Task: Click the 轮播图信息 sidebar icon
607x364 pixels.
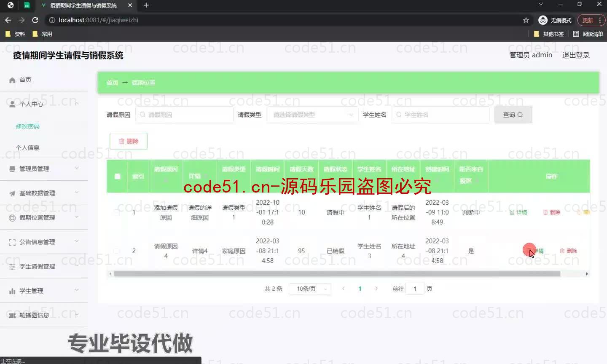Action: (12, 316)
